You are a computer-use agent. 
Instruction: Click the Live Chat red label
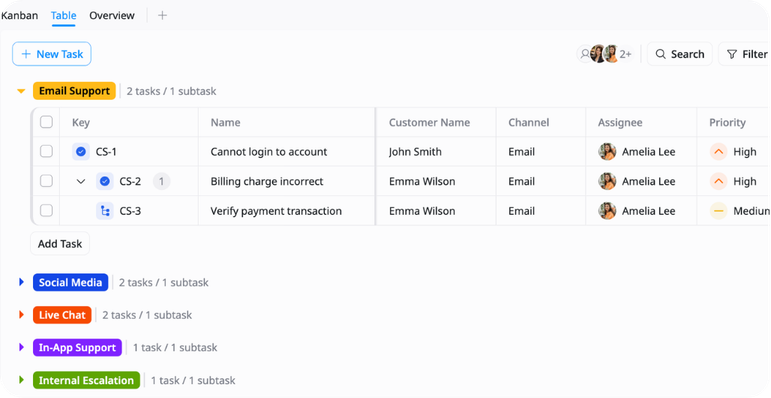(62, 315)
